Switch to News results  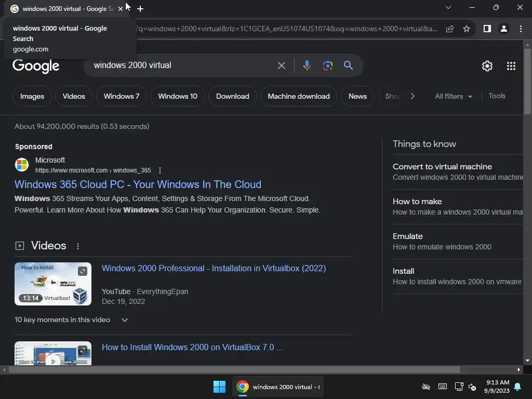coord(357,96)
